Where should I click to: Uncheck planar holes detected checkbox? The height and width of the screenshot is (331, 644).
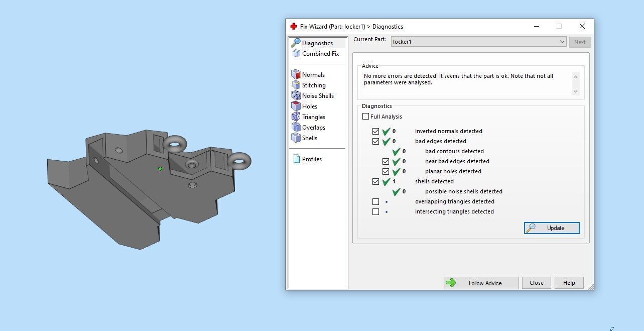(x=385, y=171)
